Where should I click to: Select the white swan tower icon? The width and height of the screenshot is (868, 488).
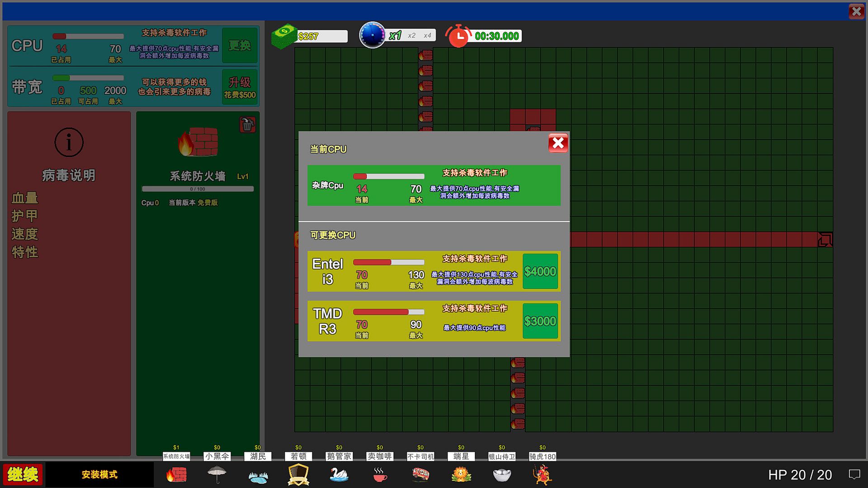point(339,474)
